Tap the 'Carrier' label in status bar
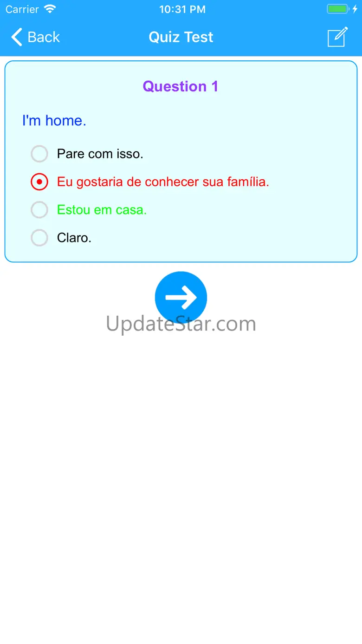This screenshot has height=644, width=362. pos(22,9)
